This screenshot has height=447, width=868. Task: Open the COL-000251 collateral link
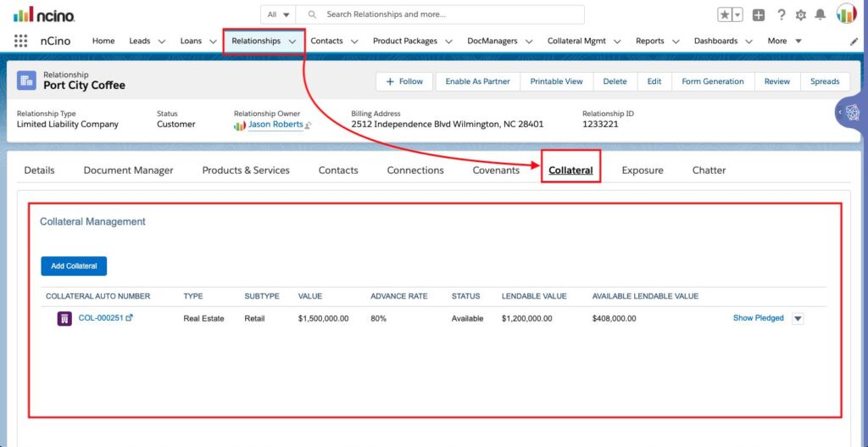coord(101,318)
